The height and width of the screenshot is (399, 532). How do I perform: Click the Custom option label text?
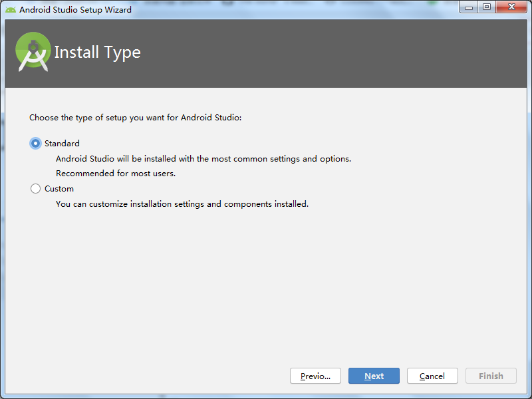(x=59, y=189)
